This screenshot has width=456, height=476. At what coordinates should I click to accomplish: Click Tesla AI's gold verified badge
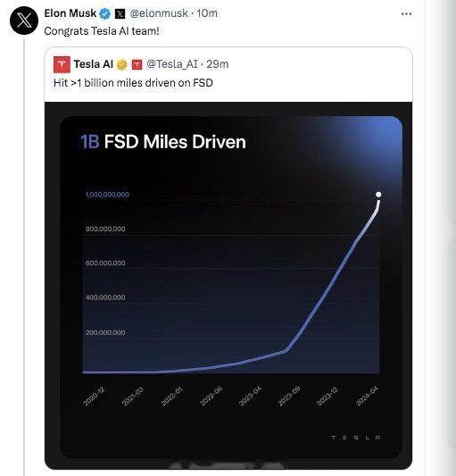[122, 64]
